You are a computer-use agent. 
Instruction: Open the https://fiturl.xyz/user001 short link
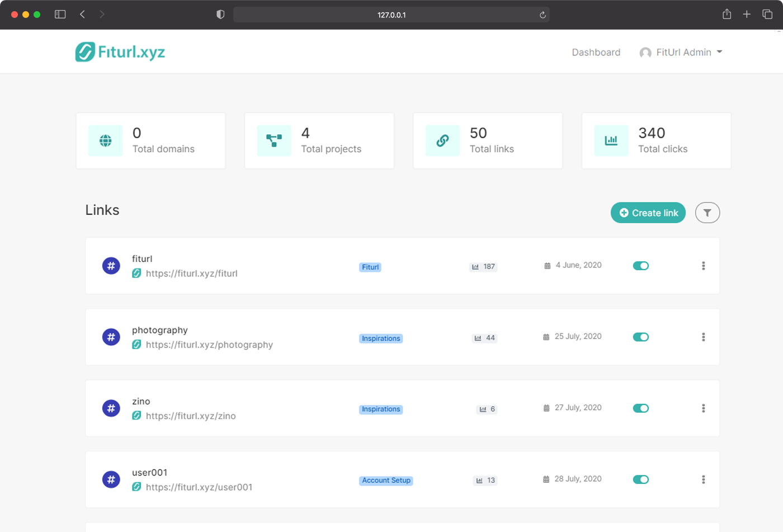click(199, 487)
